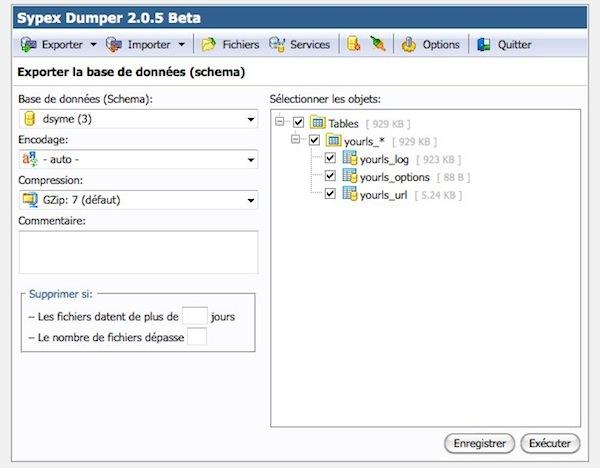
Task: Click the green connection plug icon in toolbar
Action: point(378,44)
